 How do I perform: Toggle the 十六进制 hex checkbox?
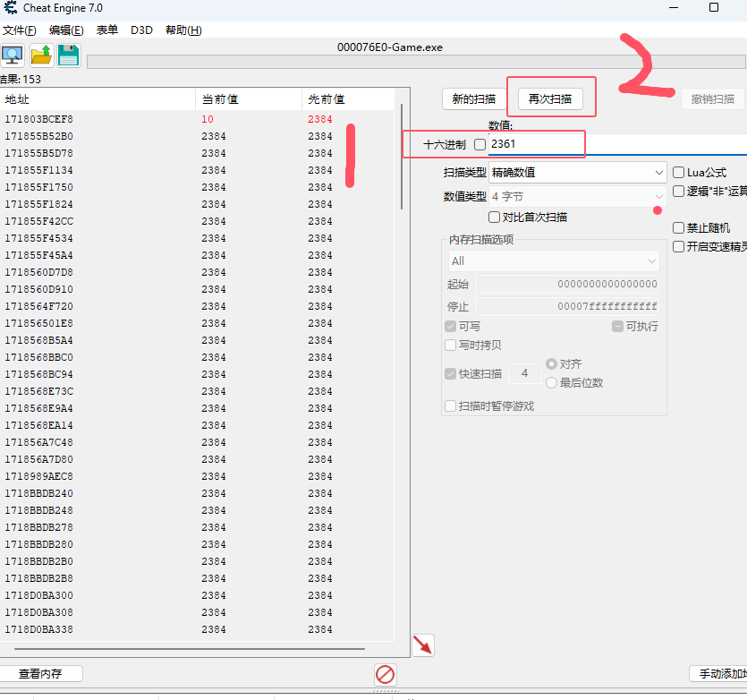point(480,144)
